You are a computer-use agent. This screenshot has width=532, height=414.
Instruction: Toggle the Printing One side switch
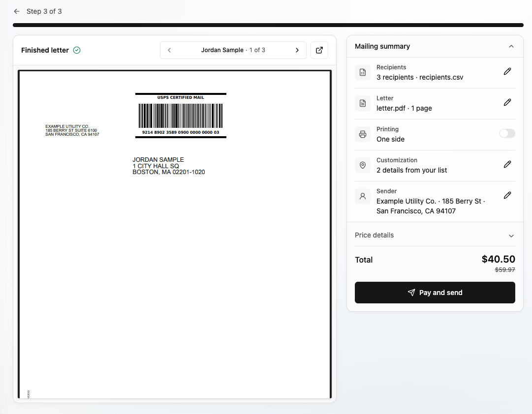(x=507, y=133)
